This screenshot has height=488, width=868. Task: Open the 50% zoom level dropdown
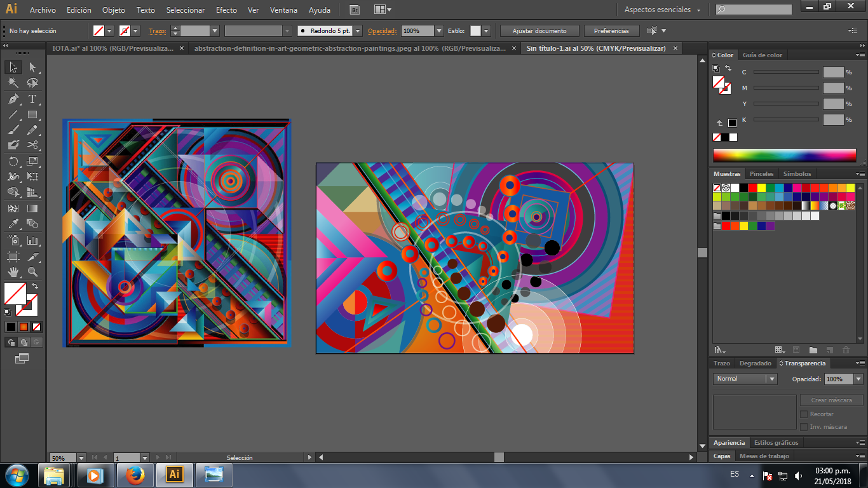tap(81, 457)
